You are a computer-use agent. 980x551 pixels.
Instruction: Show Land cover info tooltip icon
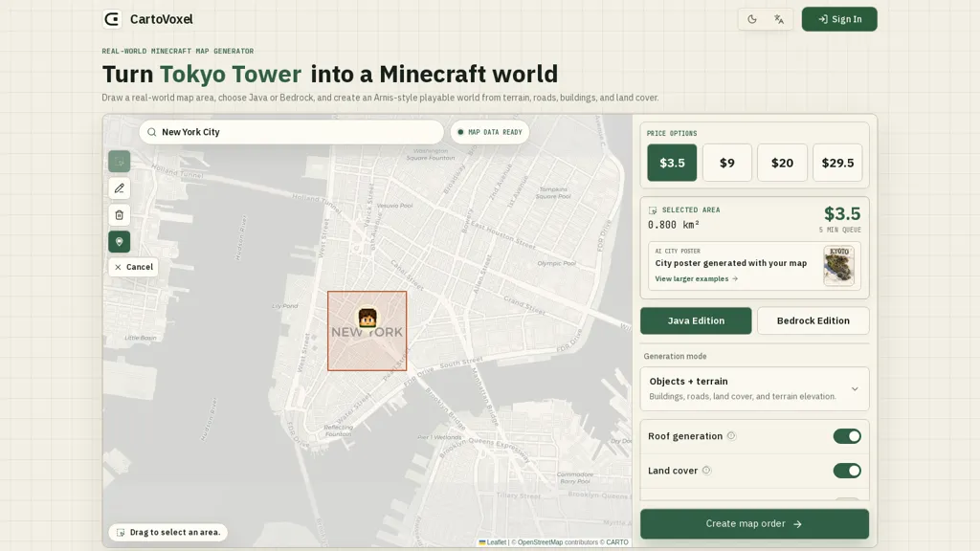706,471
